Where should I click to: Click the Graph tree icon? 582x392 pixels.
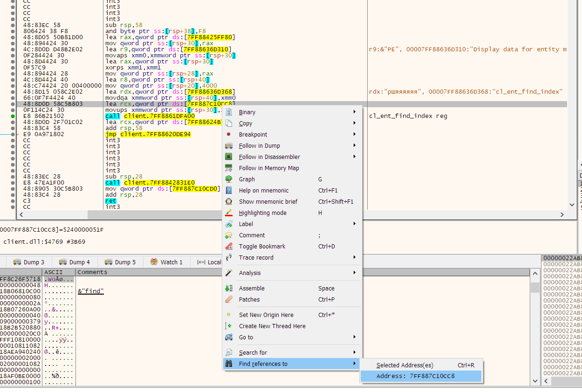point(229,179)
